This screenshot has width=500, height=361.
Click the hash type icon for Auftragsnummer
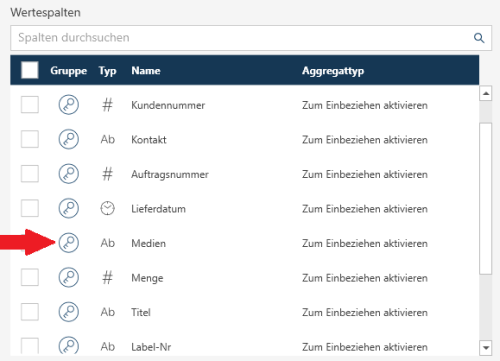coord(107,174)
